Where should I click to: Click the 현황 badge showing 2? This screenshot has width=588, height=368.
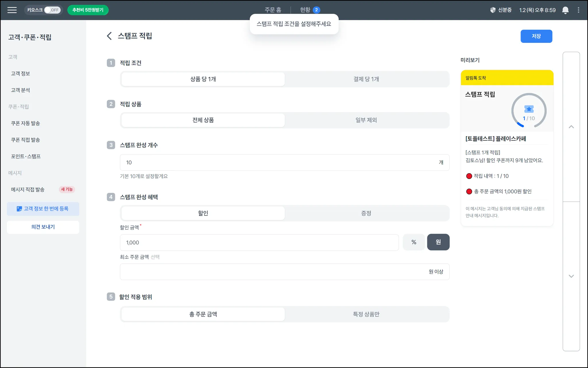pos(316,10)
